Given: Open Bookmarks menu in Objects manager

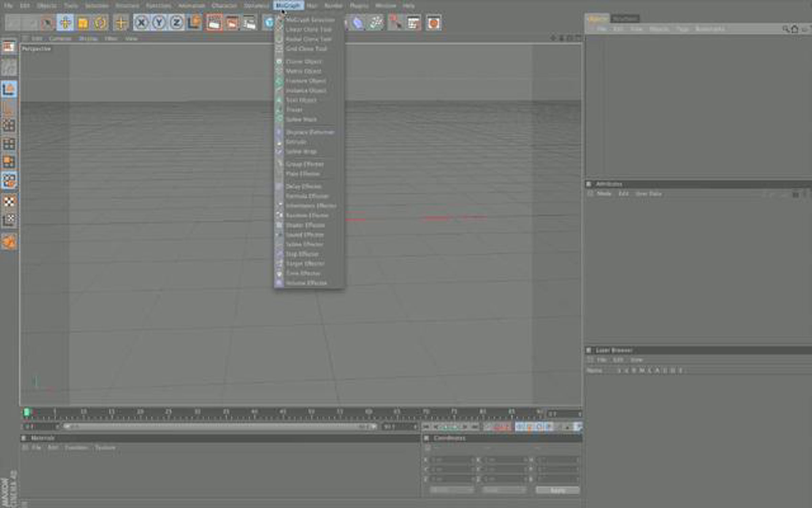Looking at the screenshot, I should [x=710, y=29].
